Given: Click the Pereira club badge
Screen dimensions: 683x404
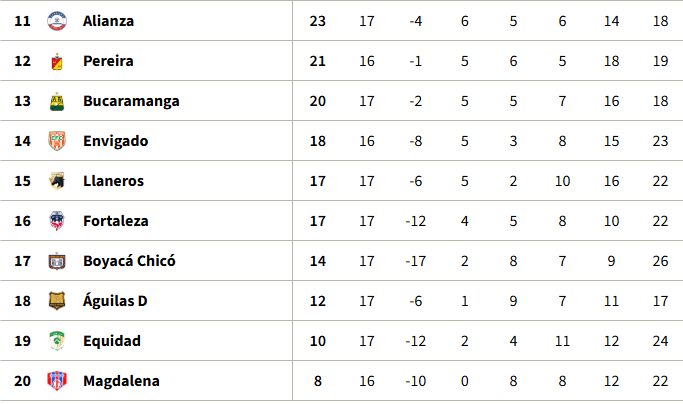Looking at the screenshot, I should 57,61.
